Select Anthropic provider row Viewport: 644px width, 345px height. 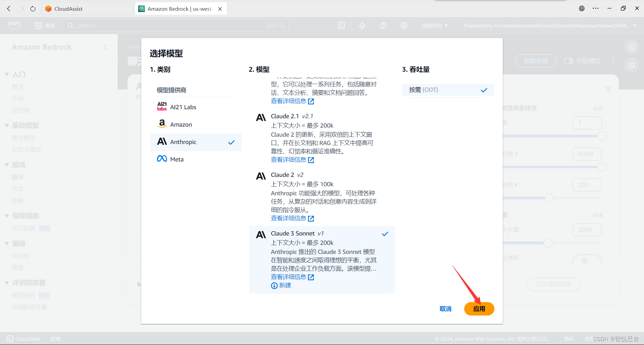[x=196, y=142]
